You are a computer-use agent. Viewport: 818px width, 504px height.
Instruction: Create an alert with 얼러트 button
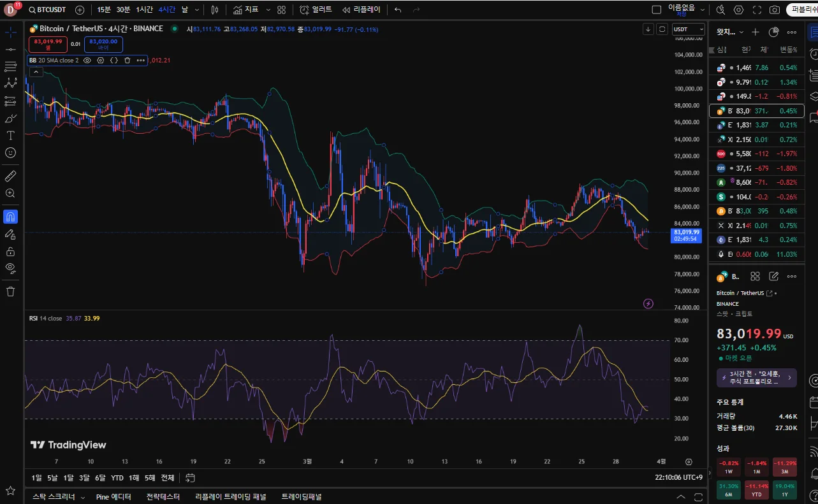coord(316,10)
